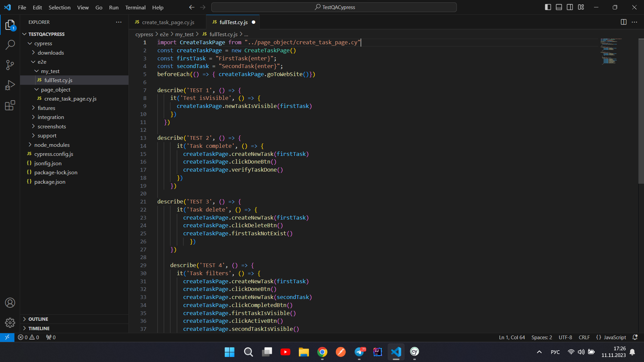Open the File menu
Viewport: 644px width, 362px height.
point(22,7)
